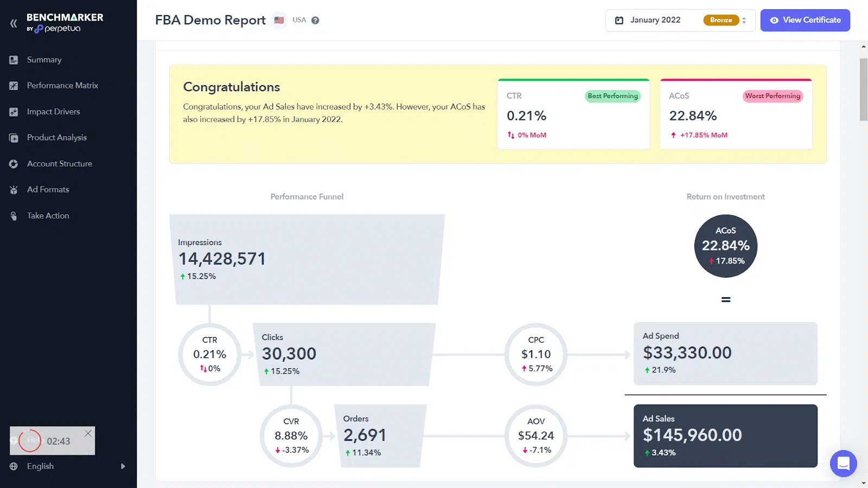Open the Performance Matrix section
Screen dimensions: 868x488
(62, 86)
